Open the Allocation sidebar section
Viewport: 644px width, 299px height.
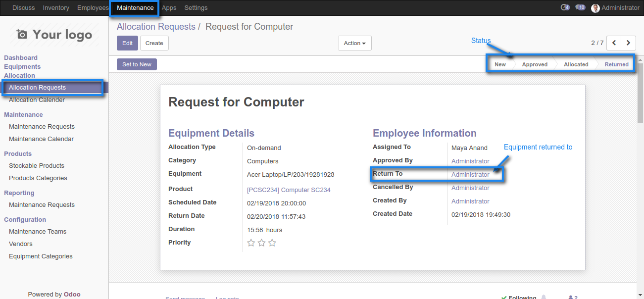(x=19, y=76)
